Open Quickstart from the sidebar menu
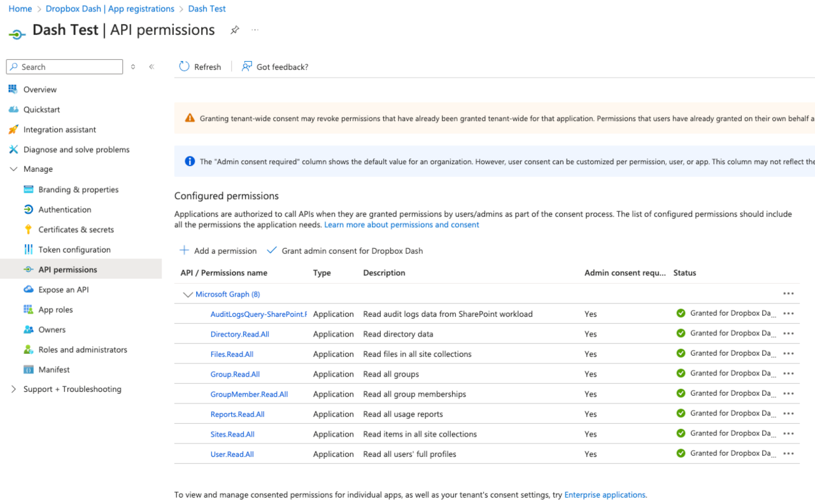The width and height of the screenshot is (815, 504). point(40,109)
